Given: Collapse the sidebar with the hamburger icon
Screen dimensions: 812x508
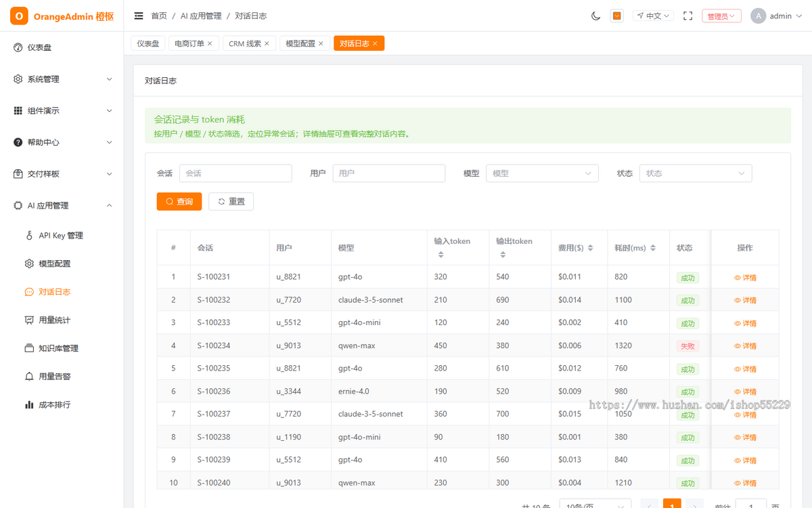Looking at the screenshot, I should point(139,16).
